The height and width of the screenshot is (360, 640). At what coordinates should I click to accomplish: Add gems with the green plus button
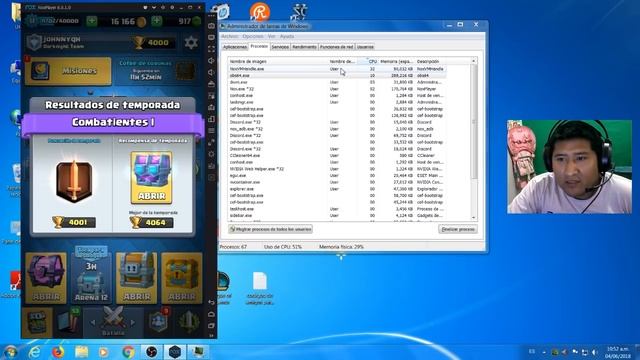click(x=157, y=21)
